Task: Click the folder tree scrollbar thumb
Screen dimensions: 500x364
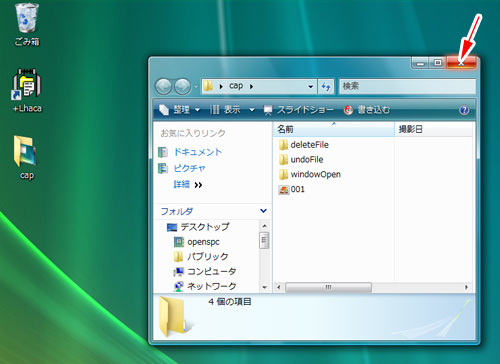Action: [264, 240]
